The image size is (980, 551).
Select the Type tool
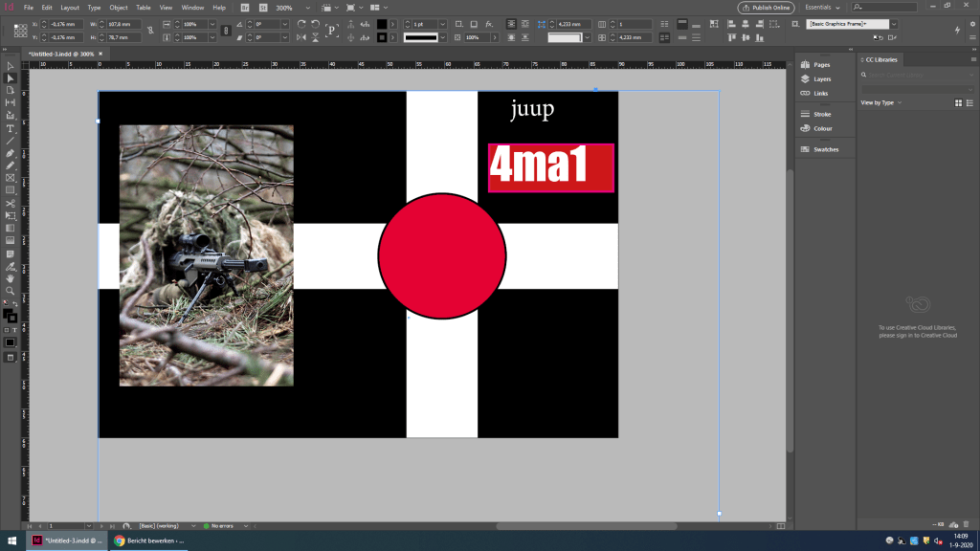pos(11,128)
